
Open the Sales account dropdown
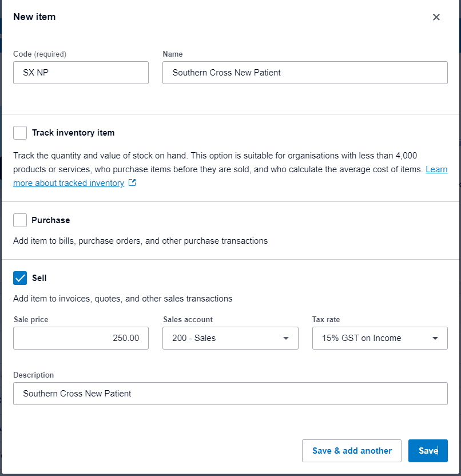[230, 338]
